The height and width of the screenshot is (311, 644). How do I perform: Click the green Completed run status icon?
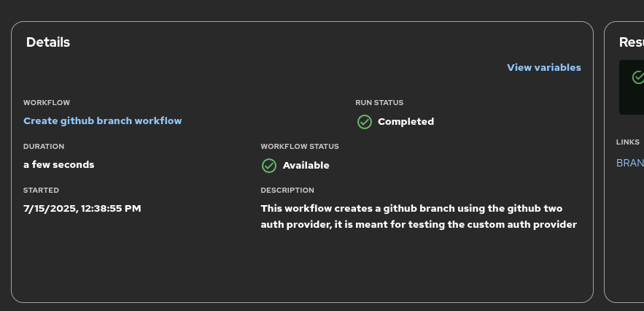pos(365,122)
